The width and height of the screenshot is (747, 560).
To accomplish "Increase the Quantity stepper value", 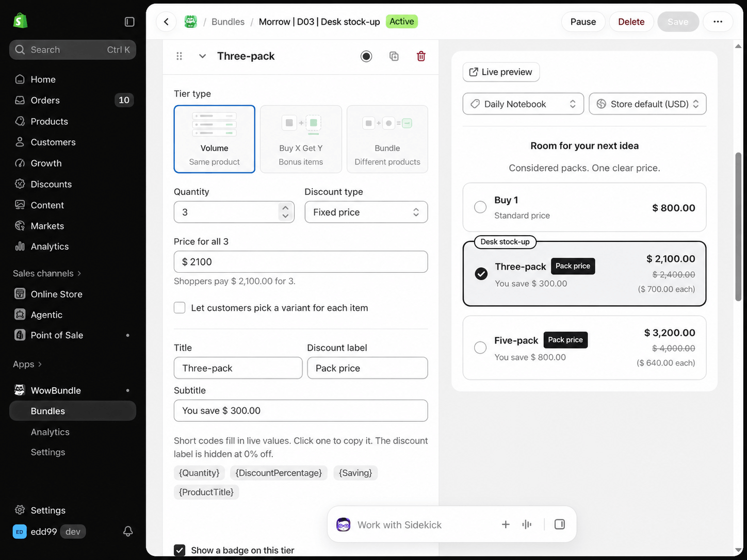I will (285, 207).
